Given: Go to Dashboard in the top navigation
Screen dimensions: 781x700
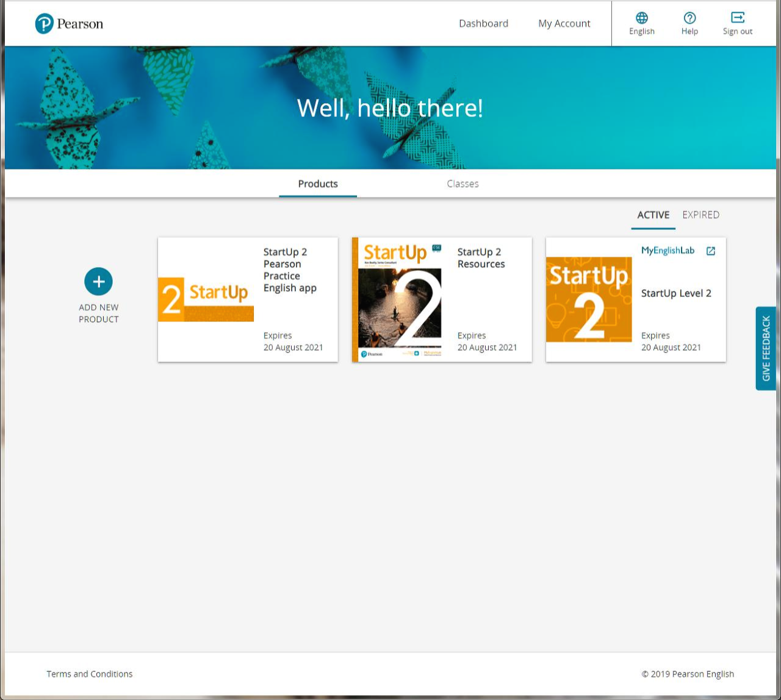Looking at the screenshot, I should pyautogui.click(x=483, y=23).
